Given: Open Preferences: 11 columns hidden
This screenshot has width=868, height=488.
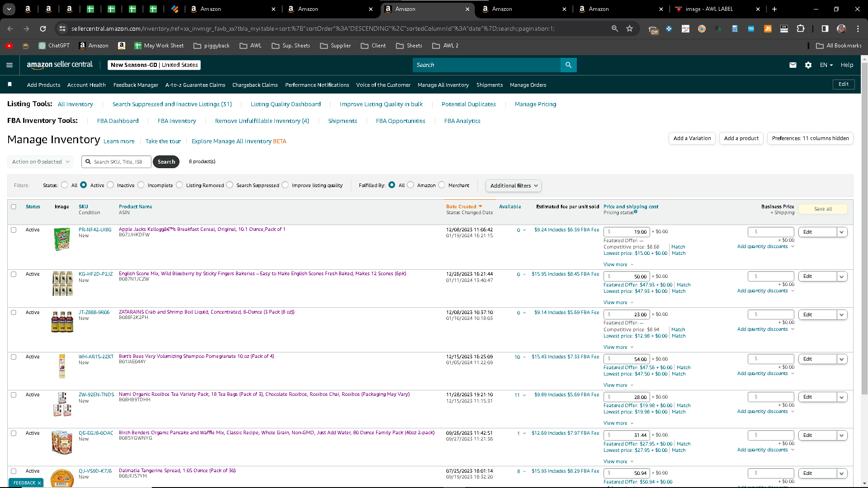Looking at the screenshot, I should point(810,138).
